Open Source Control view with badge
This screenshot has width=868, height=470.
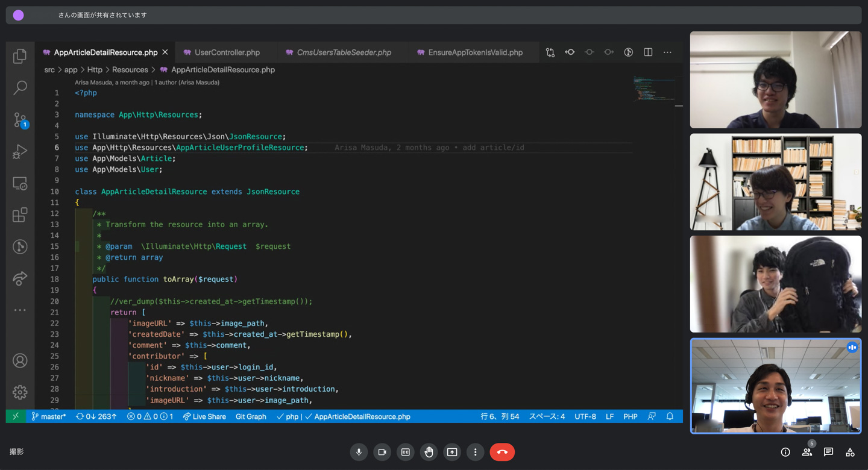(x=20, y=120)
